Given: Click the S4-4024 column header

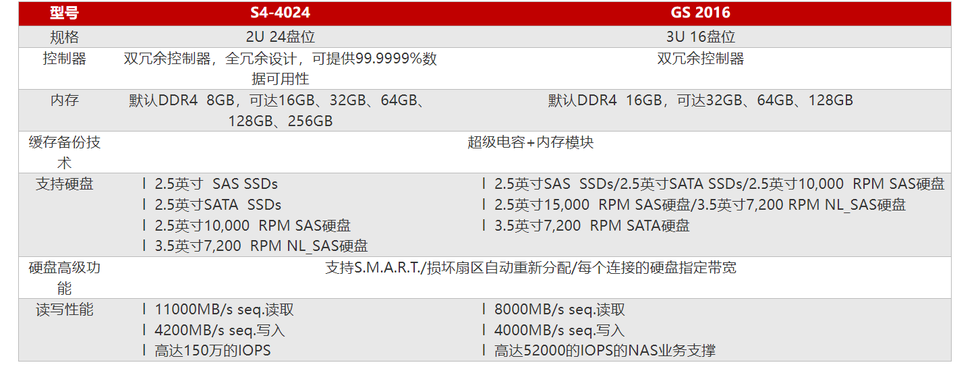Looking at the screenshot, I should [x=280, y=13].
